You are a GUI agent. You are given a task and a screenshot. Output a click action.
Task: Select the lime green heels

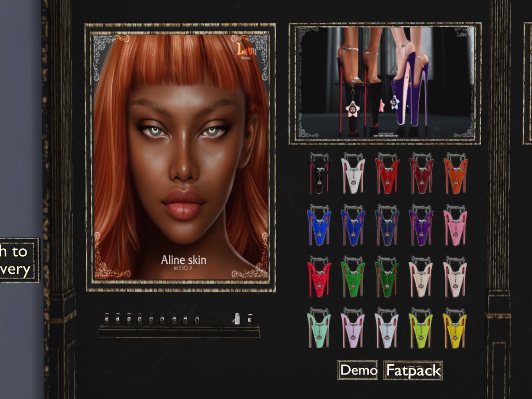[x=421, y=328]
